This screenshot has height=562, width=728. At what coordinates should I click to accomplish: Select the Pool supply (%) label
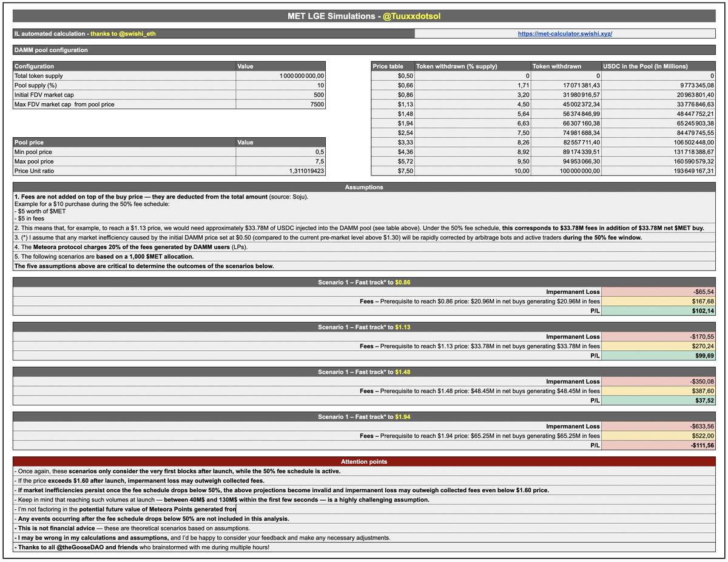point(124,86)
